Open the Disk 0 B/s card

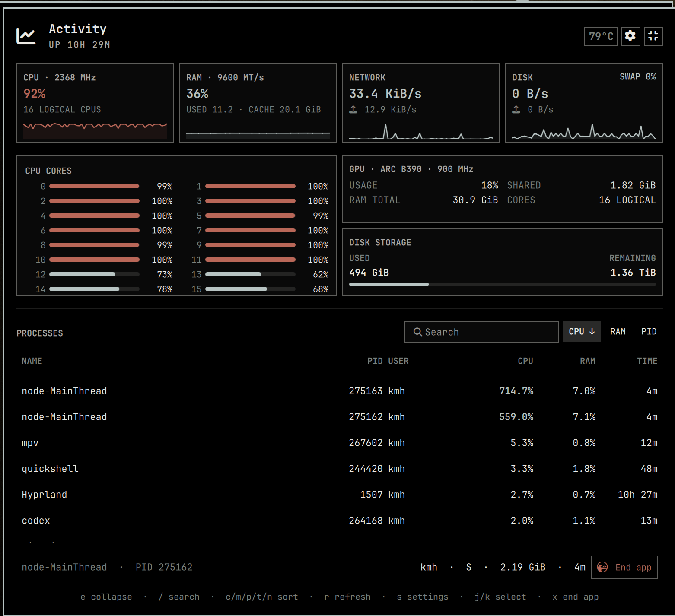[584, 103]
